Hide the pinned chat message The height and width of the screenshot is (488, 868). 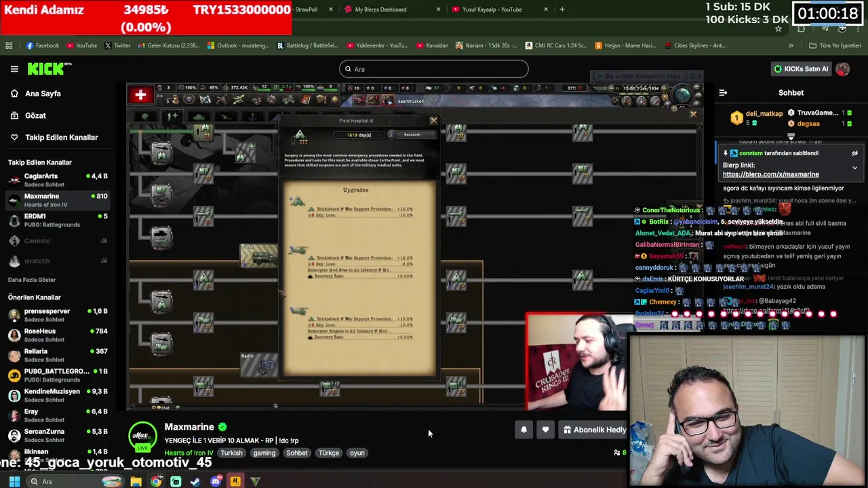coord(854,153)
